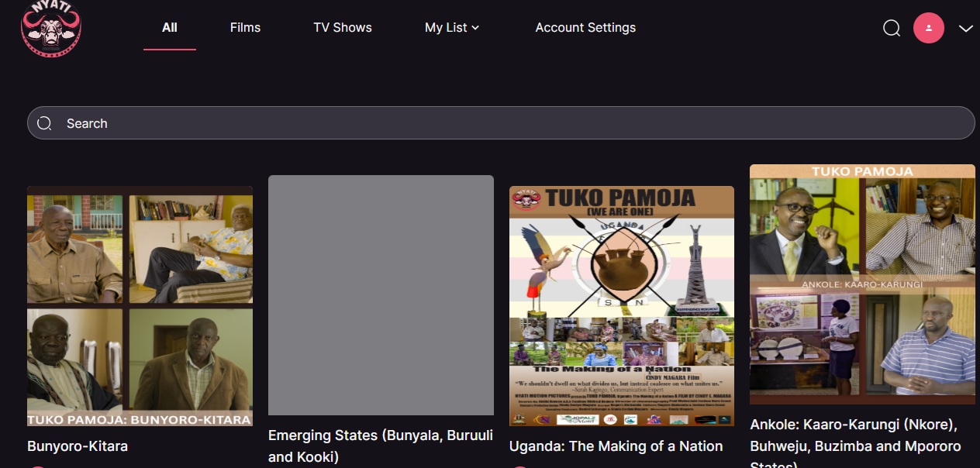Open the Bunyoro-Kitara poster thumbnail

(x=140, y=306)
